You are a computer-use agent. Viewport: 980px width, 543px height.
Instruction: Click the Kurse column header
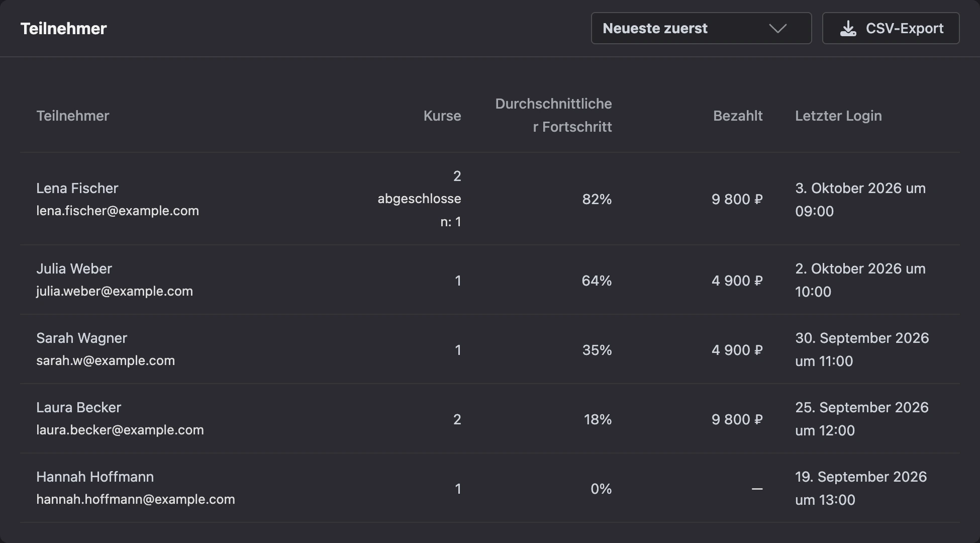click(442, 116)
